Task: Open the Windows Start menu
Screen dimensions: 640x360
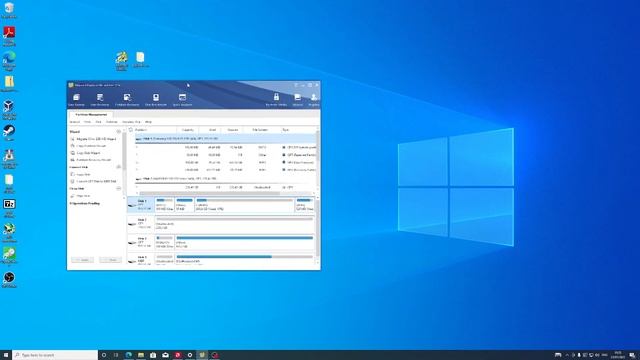Action: [x=6, y=355]
